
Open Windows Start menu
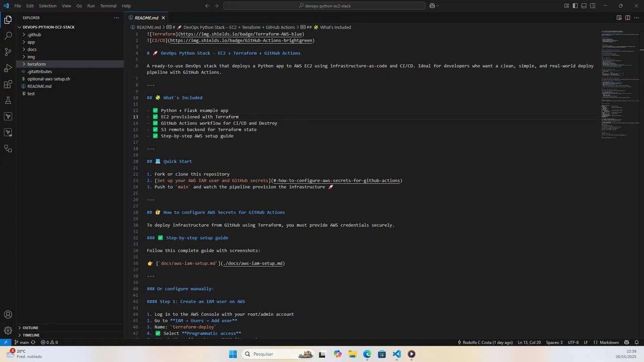232,354
